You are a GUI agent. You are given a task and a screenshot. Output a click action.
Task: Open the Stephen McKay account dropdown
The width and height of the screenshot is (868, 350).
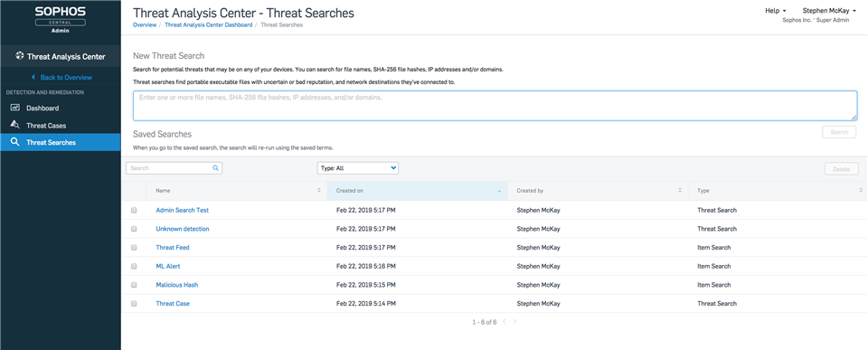[x=829, y=11]
